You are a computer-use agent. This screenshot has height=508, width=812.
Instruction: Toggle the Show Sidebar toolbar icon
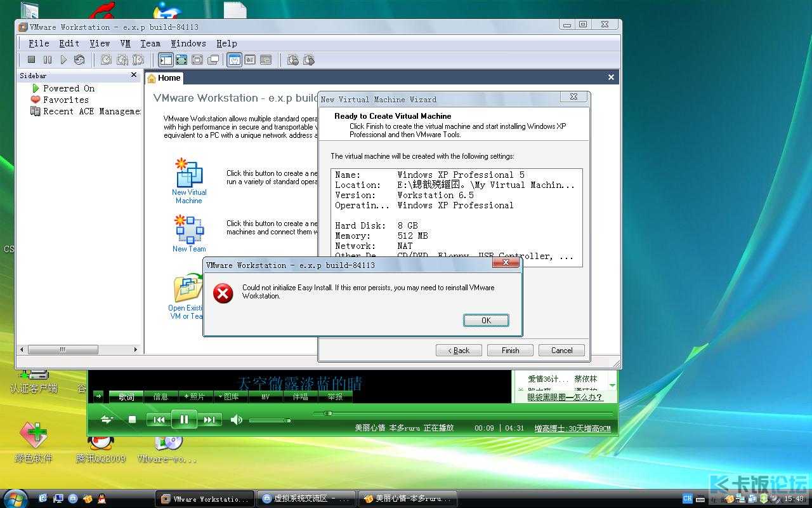[x=166, y=60]
